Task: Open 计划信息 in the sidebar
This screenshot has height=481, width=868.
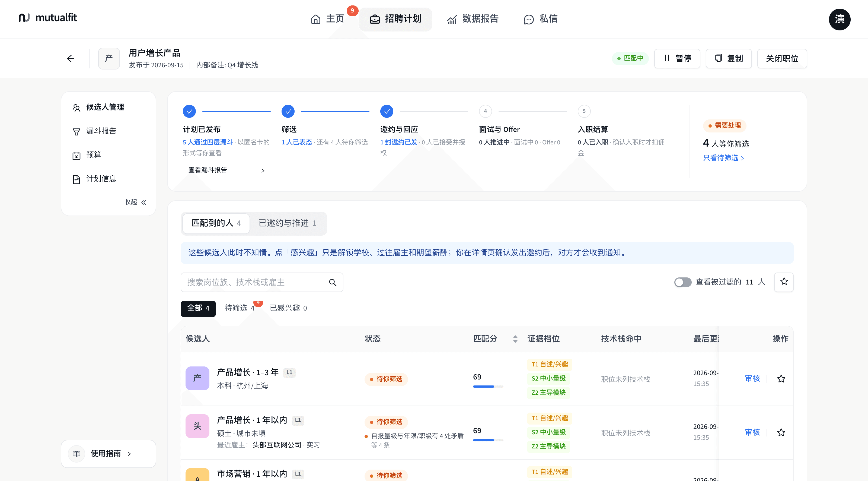Action: 108,179
